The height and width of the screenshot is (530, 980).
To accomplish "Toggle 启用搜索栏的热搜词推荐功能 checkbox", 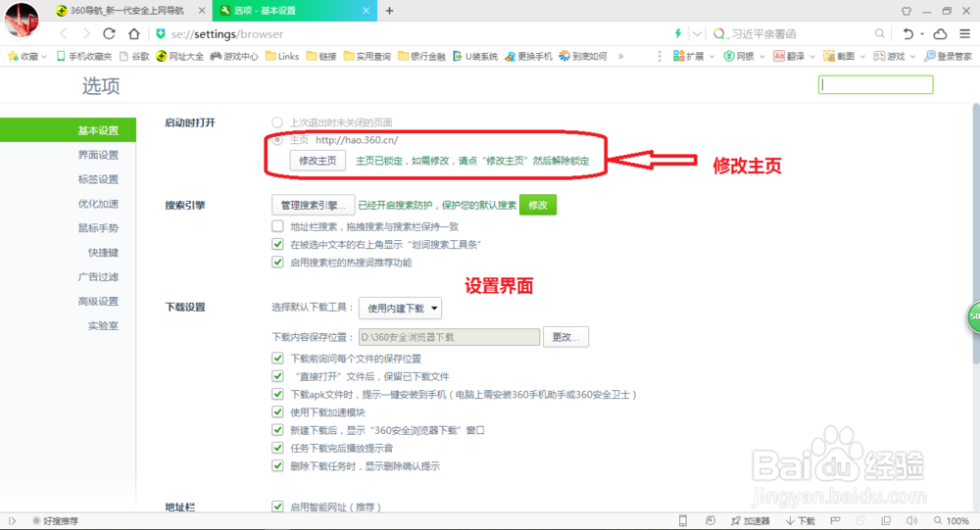I will tap(277, 263).
